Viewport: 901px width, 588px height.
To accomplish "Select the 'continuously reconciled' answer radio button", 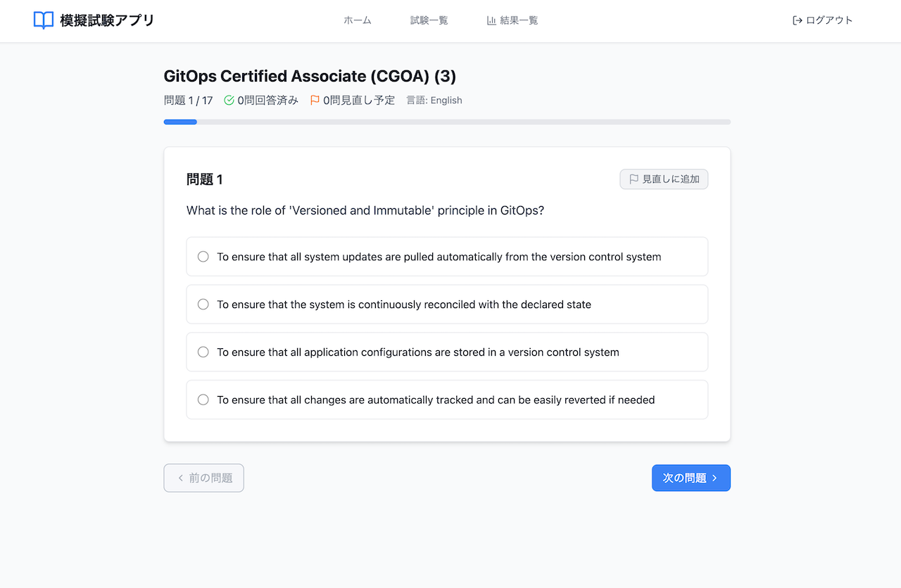I will click(x=203, y=305).
